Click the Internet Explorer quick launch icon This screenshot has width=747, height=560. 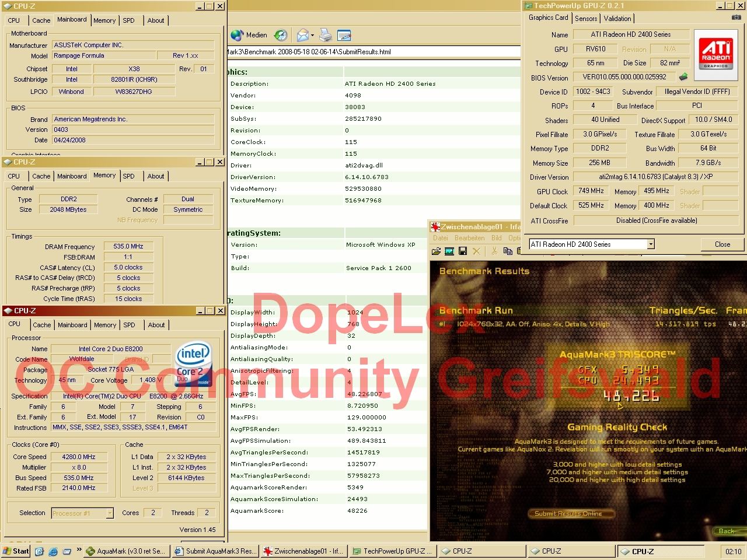(53, 551)
